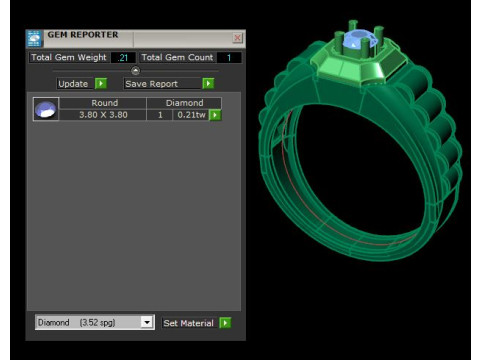Click the GEM REPORTER title text
The width and height of the screenshot is (480, 360).
[x=83, y=35]
